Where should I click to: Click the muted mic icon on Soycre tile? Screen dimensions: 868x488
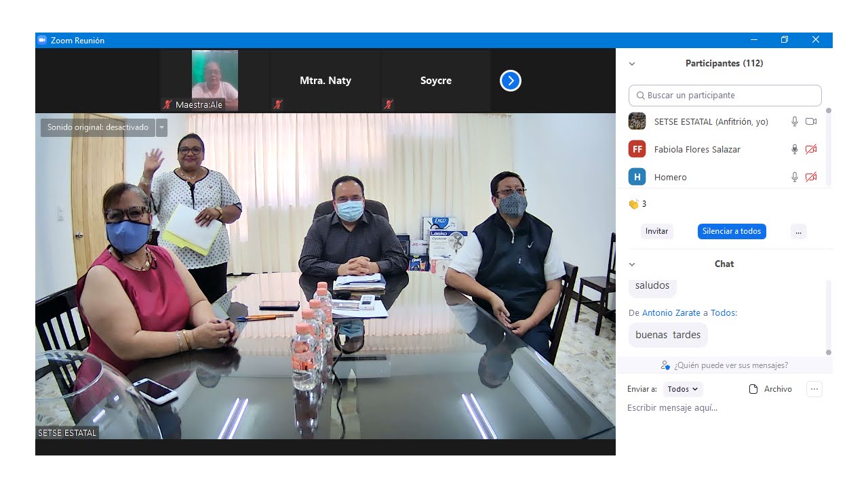point(389,104)
